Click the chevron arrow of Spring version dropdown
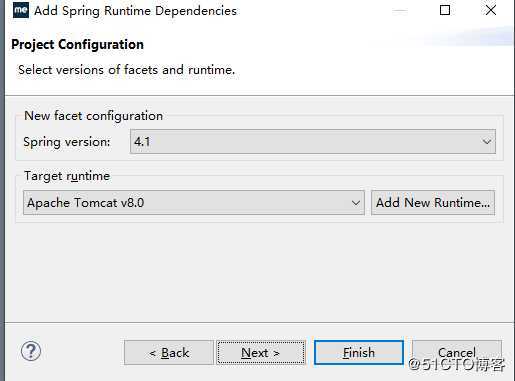Image resolution: width=515 pixels, height=381 pixels. click(487, 142)
